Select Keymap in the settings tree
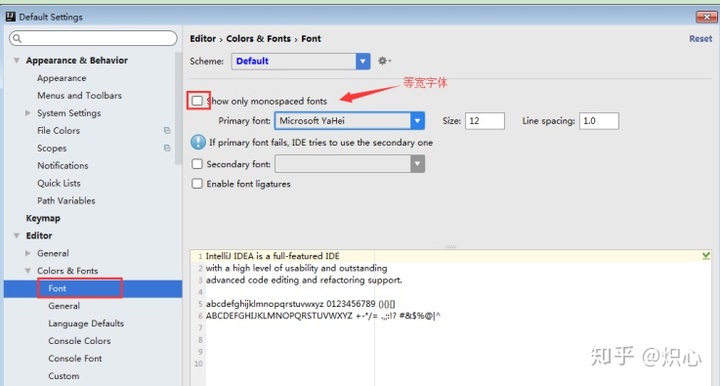This screenshot has height=386, width=720. coord(43,218)
